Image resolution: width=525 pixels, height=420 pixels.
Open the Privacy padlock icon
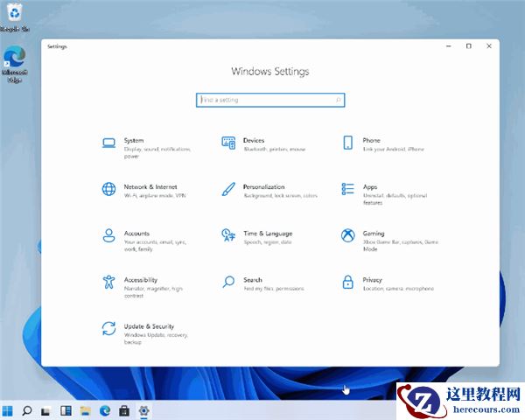pos(348,282)
